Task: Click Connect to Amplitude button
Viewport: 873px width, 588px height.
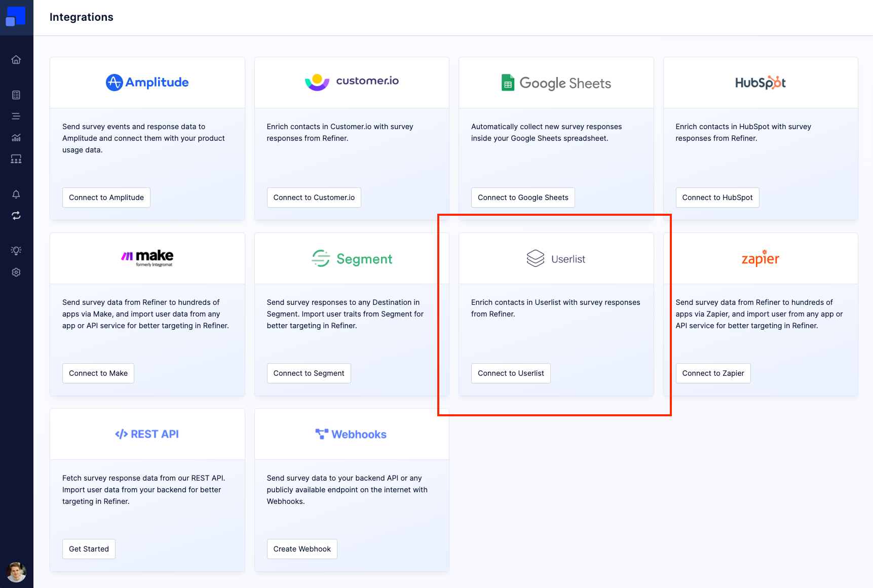Action: tap(106, 198)
